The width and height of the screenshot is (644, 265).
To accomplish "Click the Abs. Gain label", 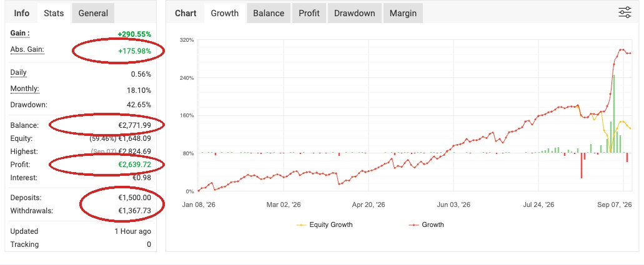I will pyautogui.click(x=27, y=49).
